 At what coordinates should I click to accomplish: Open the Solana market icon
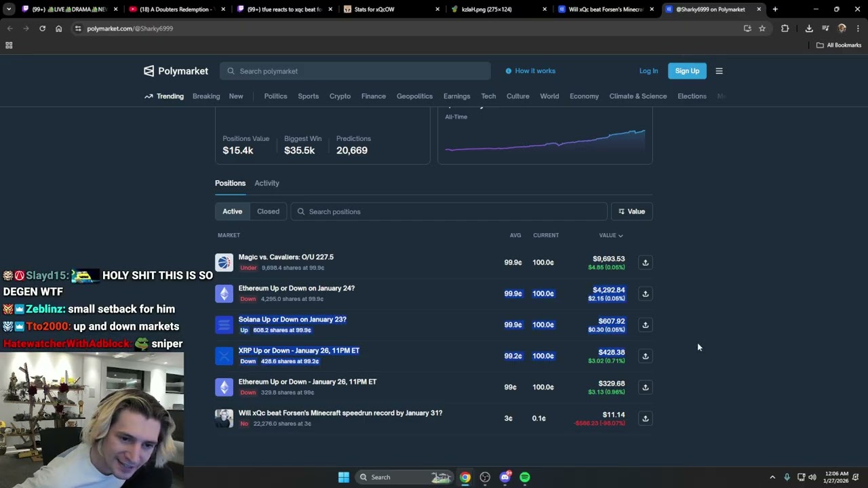tap(224, 325)
